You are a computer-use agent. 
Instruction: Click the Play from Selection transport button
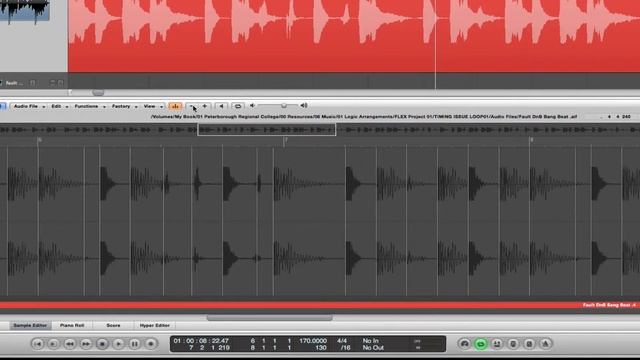click(x=53, y=344)
